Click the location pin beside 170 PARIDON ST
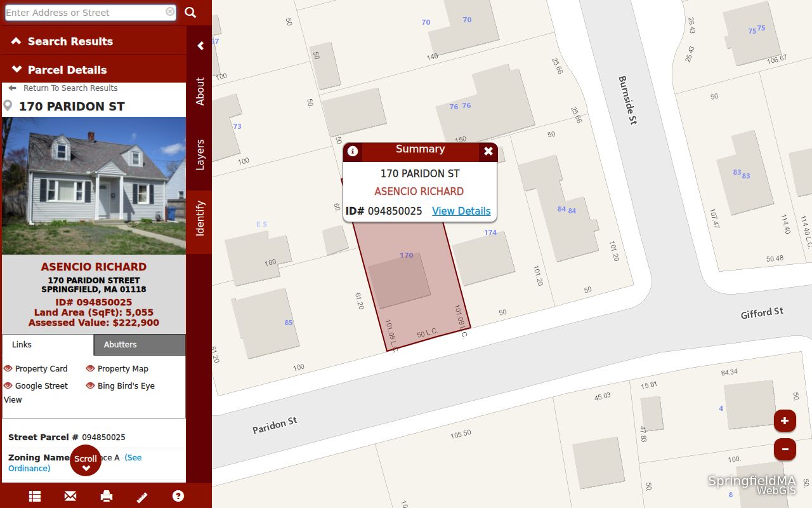Viewport: 812px width, 508px height. (8, 105)
